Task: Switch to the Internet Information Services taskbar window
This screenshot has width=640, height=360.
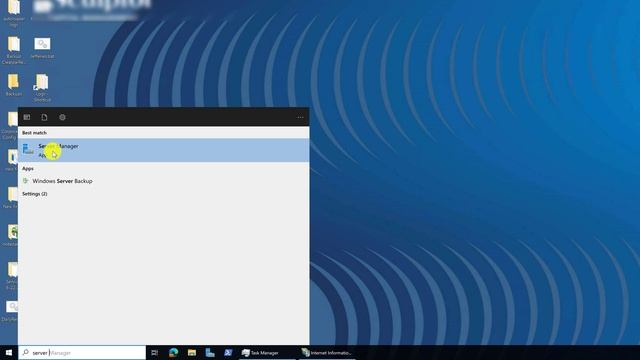Action: (327, 353)
